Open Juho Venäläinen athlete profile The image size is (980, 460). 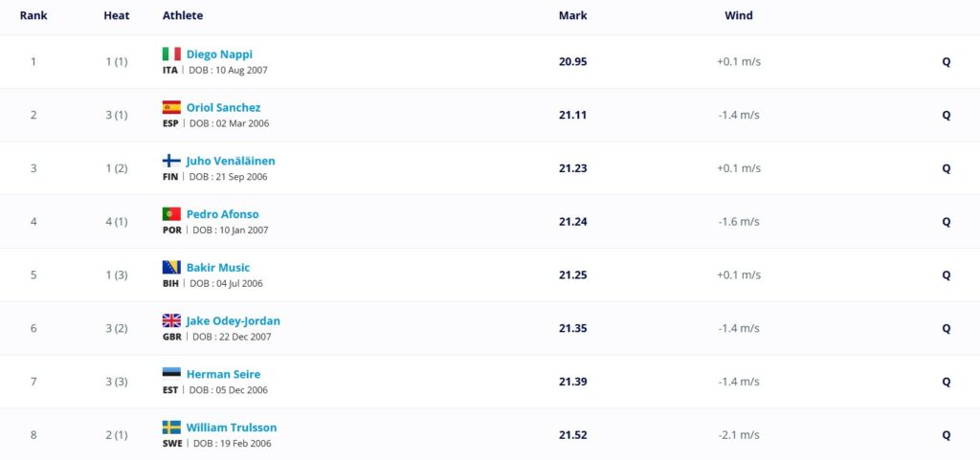tap(231, 162)
